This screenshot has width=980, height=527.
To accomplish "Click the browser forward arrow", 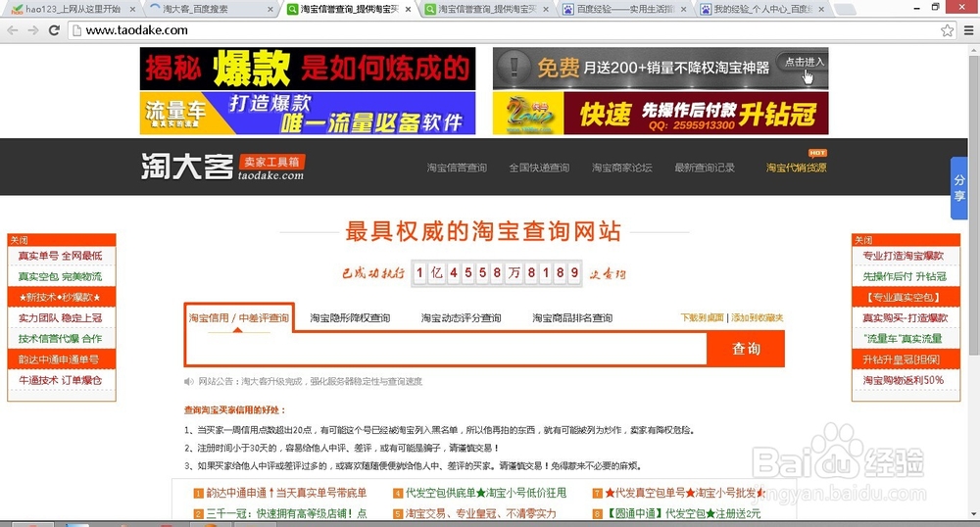I will point(33,30).
